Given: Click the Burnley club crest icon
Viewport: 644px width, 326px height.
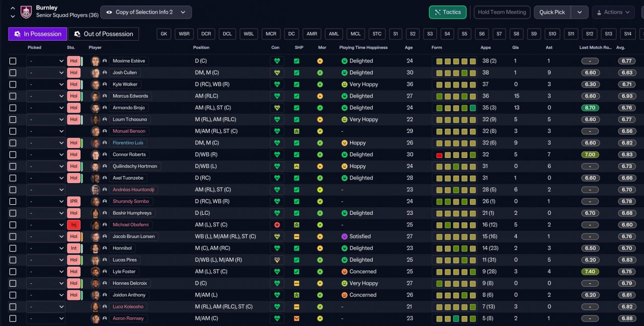Looking at the screenshot, I should click(x=26, y=12).
